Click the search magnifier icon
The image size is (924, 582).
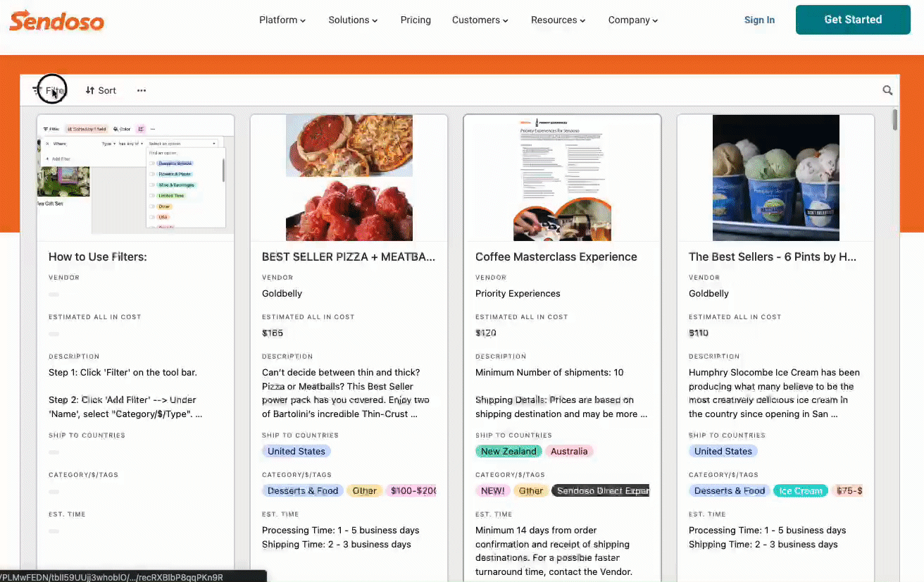[x=887, y=90]
